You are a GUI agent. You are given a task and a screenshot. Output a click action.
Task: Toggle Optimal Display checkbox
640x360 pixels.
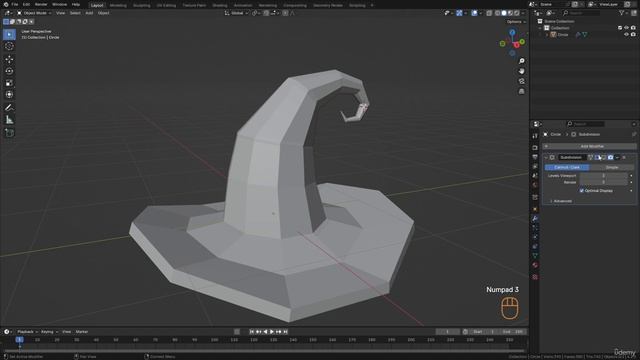[x=582, y=191]
